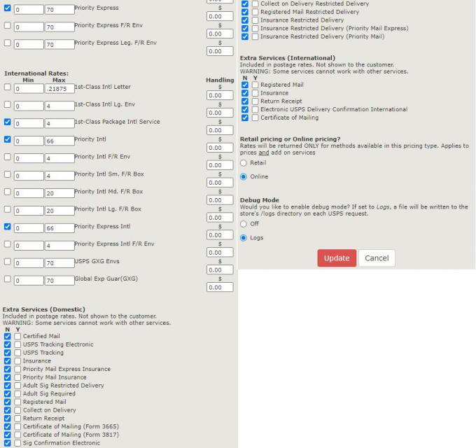
Task: Uncheck the Priority Intl checkbox
Action: coord(8,139)
